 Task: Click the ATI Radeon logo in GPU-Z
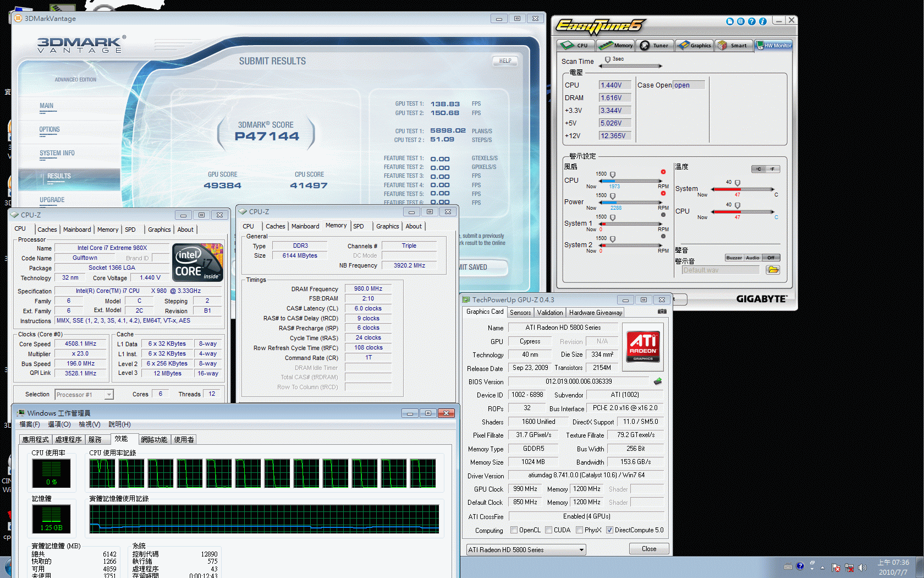[643, 346]
